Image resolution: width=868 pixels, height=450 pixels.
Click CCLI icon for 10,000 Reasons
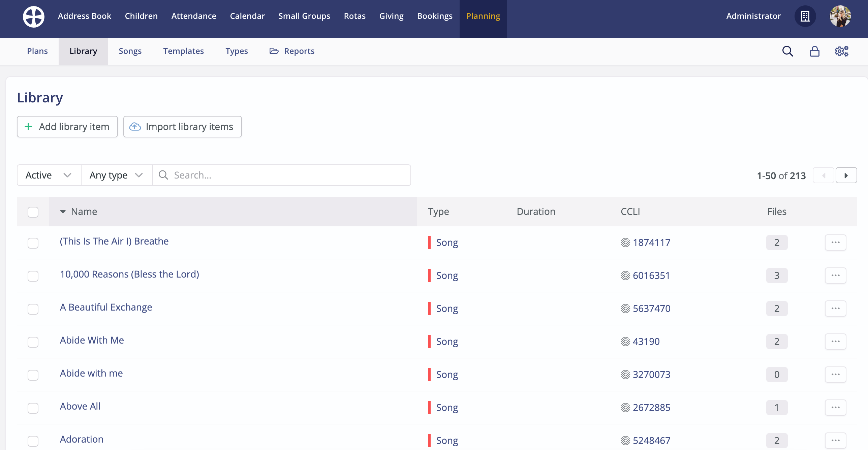point(625,276)
